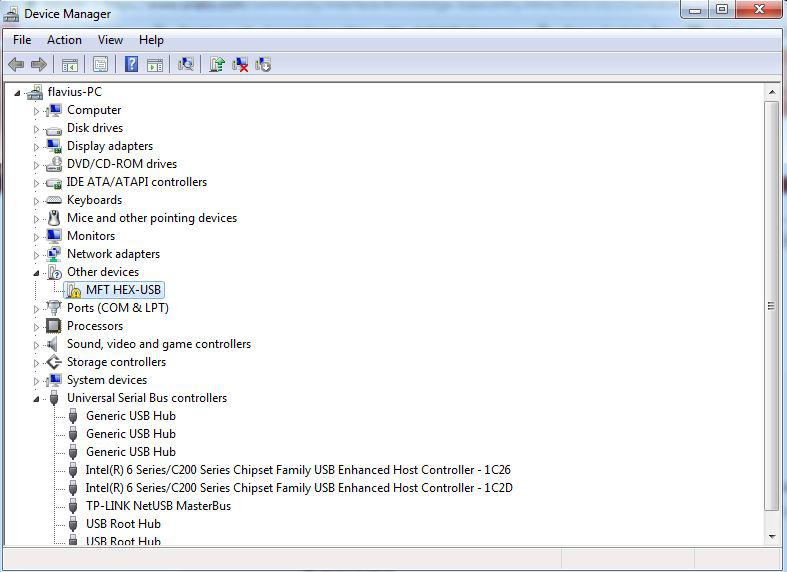This screenshot has height=572, width=787.
Task: Click the Display adapters monitor icon
Action: click(54, 146)
